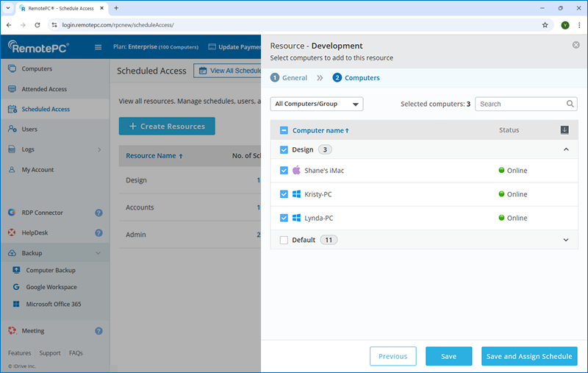This screenshot has height=373, width=588.
Task: Click the browser reload icon
Action: [x=37, y=24]
